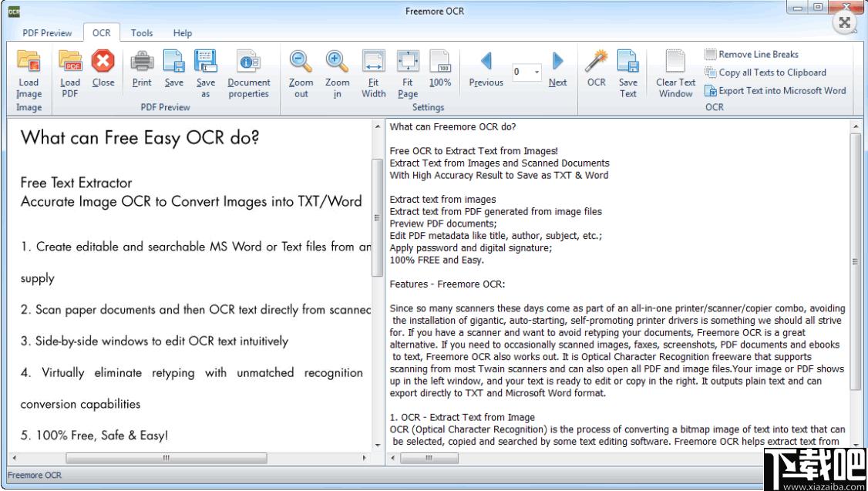Open the Tools tab

coord(142,32)
